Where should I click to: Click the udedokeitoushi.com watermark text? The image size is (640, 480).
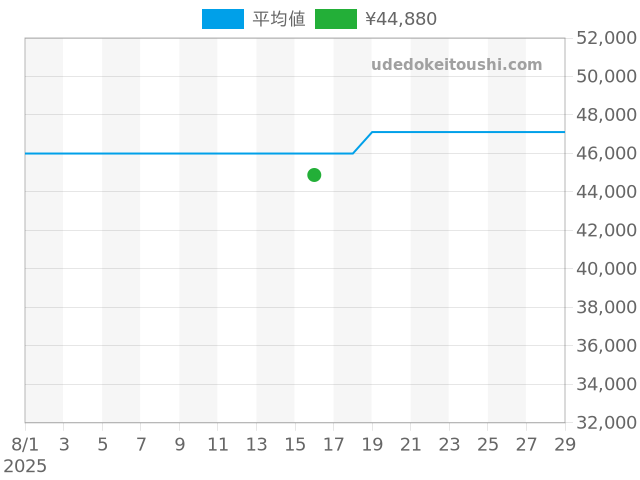tap(456, 65)
